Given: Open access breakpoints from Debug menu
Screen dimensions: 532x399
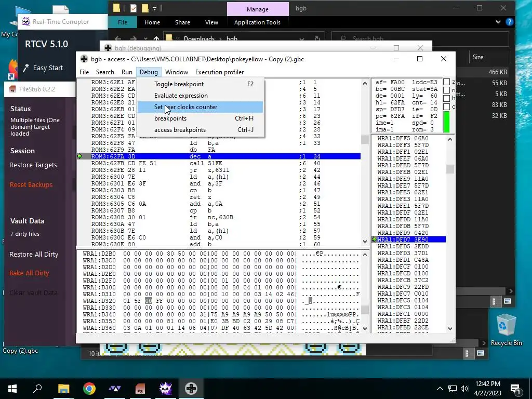Looking at the screenshot, I should [200, 130].
